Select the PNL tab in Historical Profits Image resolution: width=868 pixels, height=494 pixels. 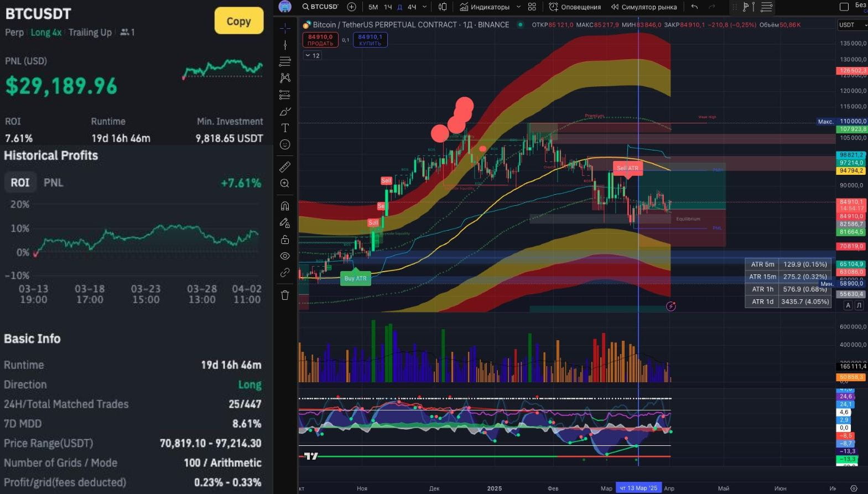54,183
